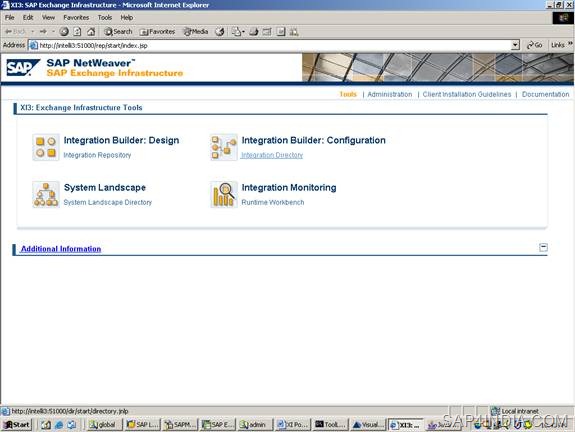This screenshot has width=575, height=432.
Task: Click the Internet Explorer quick launch icon
Action: tap(59, 425)
